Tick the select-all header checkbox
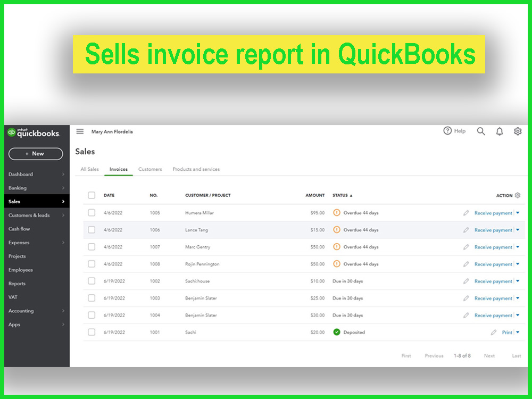This screenshot has width=532, height=399. (92, 195)
